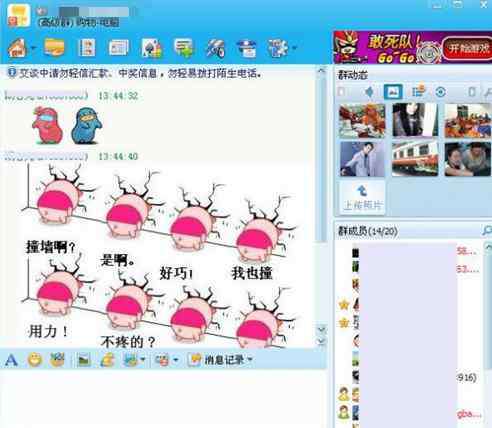The image size is (492, 428).
Task: Click the send picture landscape icon
Action: tap(84, 360)
